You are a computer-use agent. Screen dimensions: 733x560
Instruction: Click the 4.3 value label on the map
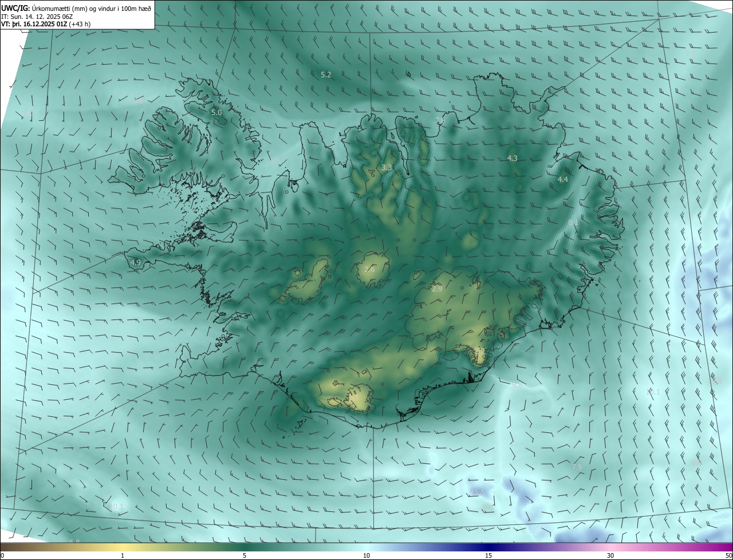[x=513, y=158]
